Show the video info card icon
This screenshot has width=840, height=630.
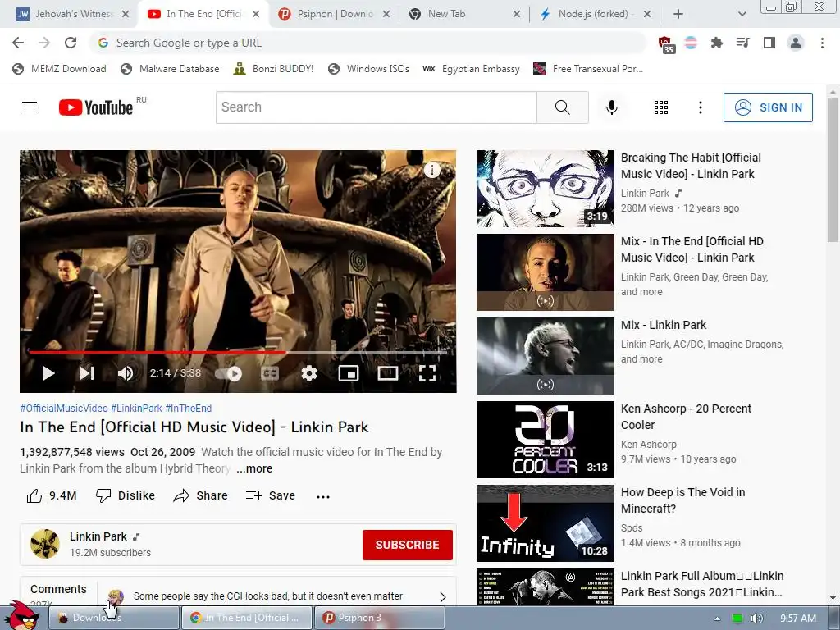click(431, 170)
